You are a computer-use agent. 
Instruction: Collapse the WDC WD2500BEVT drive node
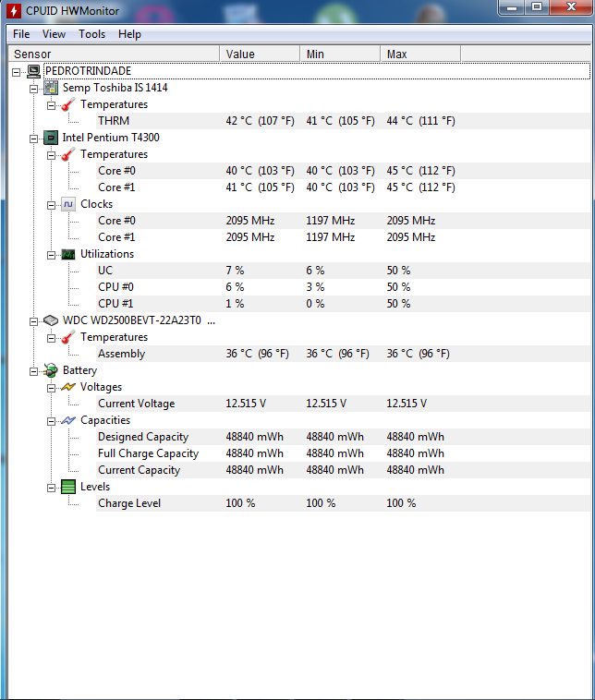pyautogui.click(x=33, y=321)
